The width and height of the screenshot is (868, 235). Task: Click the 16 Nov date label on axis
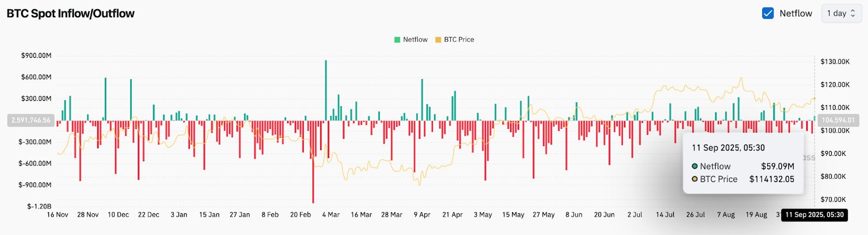(58, 215)
